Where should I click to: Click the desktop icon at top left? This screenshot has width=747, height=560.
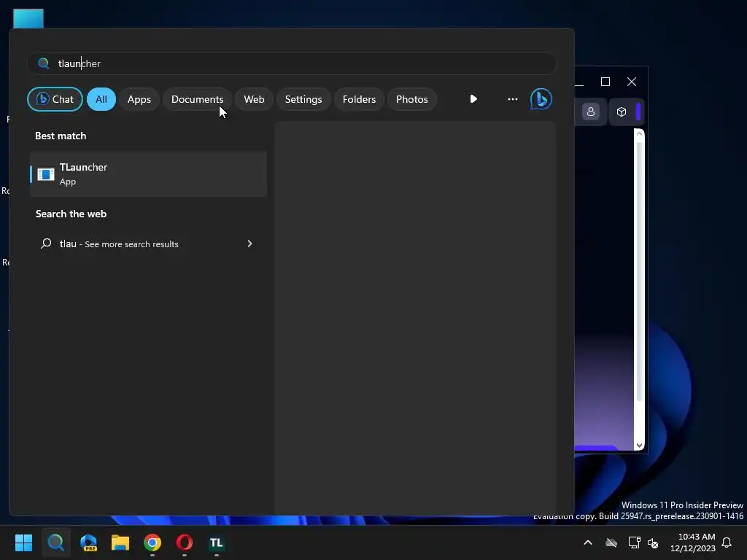click(28, 18)
